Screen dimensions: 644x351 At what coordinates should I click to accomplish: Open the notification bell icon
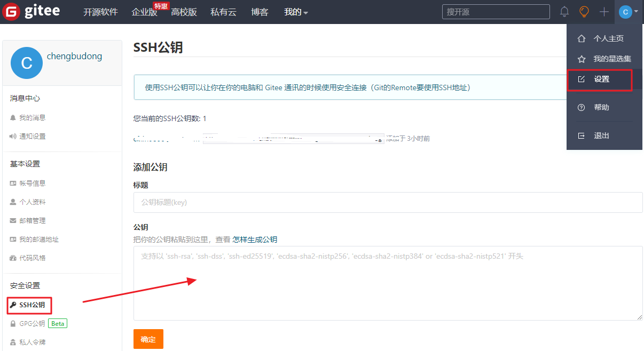[x=564, y=12]
